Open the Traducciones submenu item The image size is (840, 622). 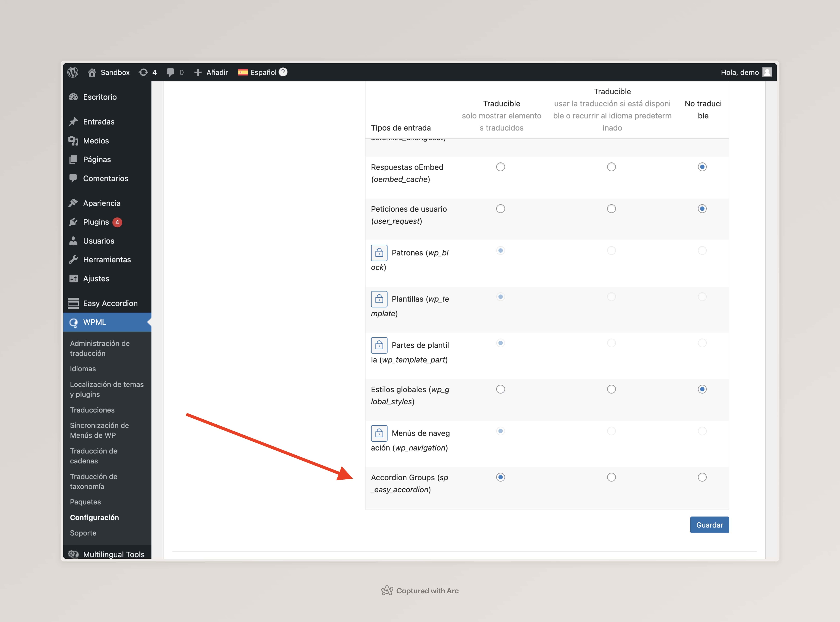[x=92, y=410]
